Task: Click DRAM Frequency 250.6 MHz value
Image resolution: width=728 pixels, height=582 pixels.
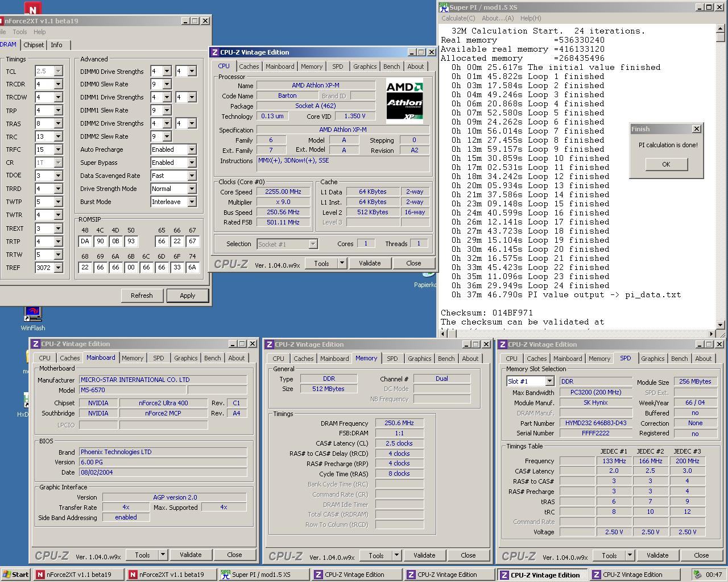Action: tap(399, 423)
